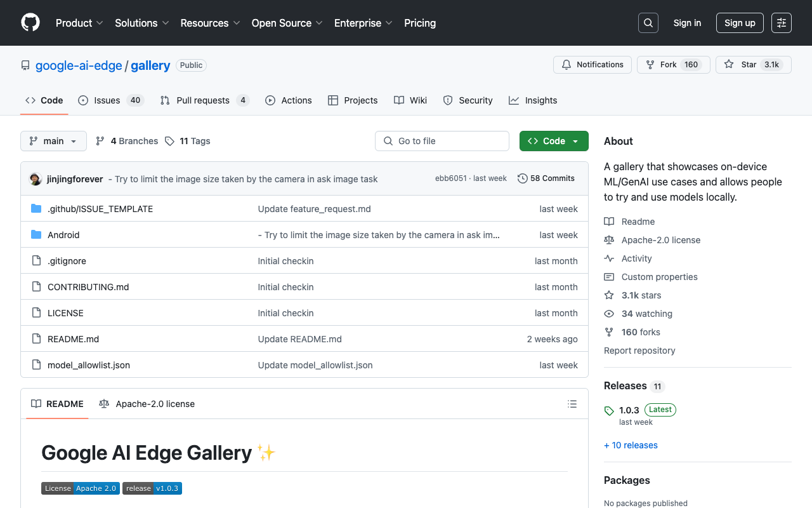The height and width of the screenshot is (508, 812).
Task: Open the Projects tab
Action: (353, 100)
